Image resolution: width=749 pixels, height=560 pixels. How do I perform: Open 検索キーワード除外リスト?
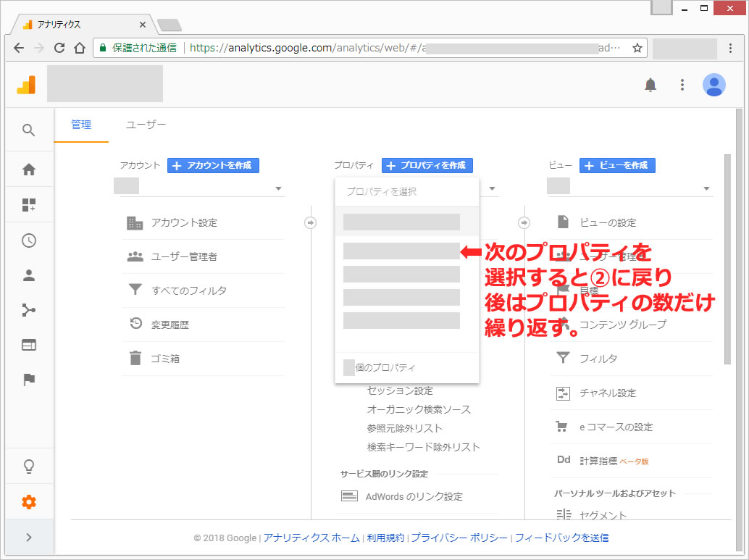423,447
